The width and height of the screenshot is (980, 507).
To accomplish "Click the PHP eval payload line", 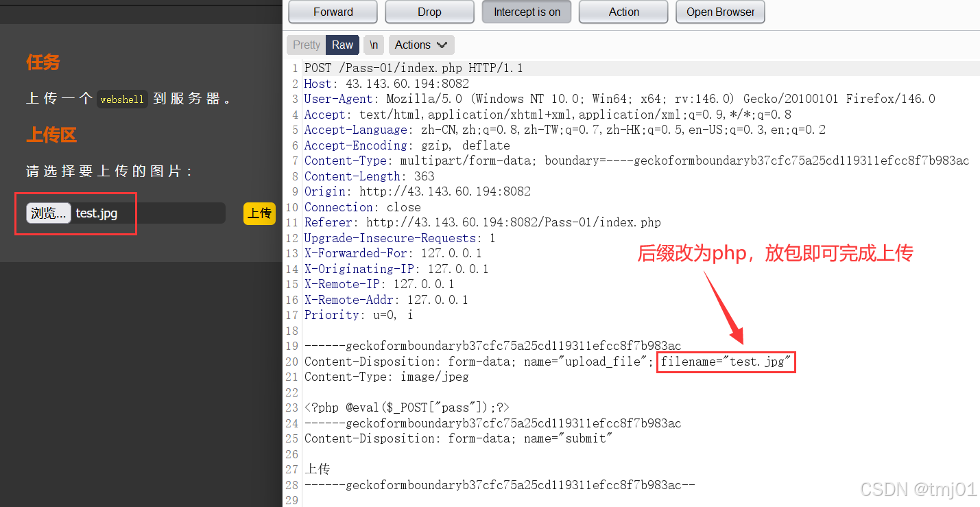I will [x=407, y=408].
